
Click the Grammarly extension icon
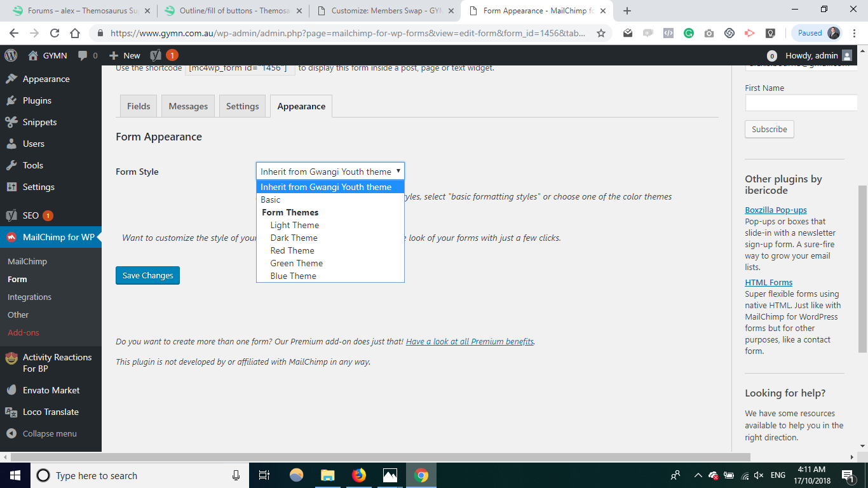point(689,33)
